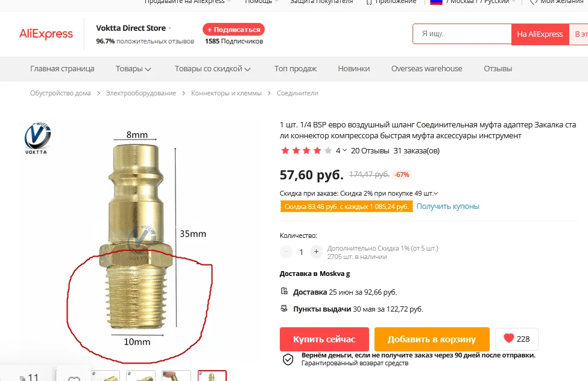Image resolution: width=588 pixels, height=381 pixels.
Task: Click the star rating icons
Action: [306, 150]
